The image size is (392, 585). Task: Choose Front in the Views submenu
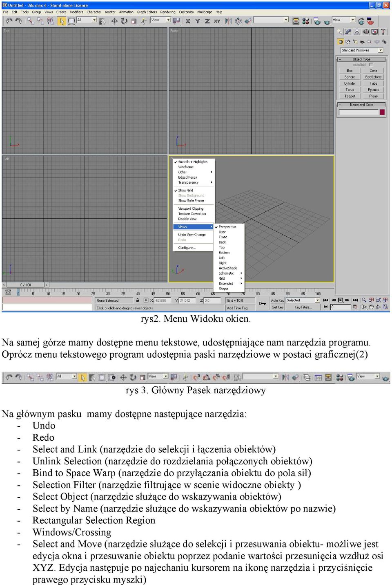tap(223, 237)
